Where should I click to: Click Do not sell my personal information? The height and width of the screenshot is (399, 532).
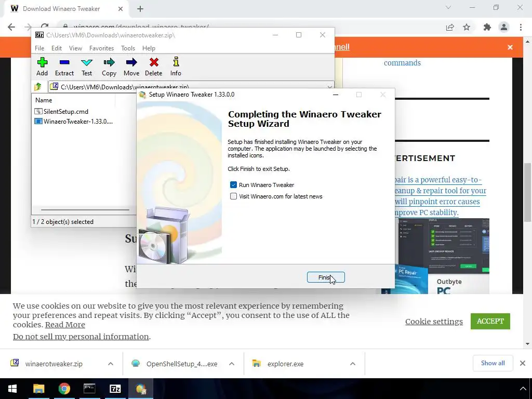[81, 337]
